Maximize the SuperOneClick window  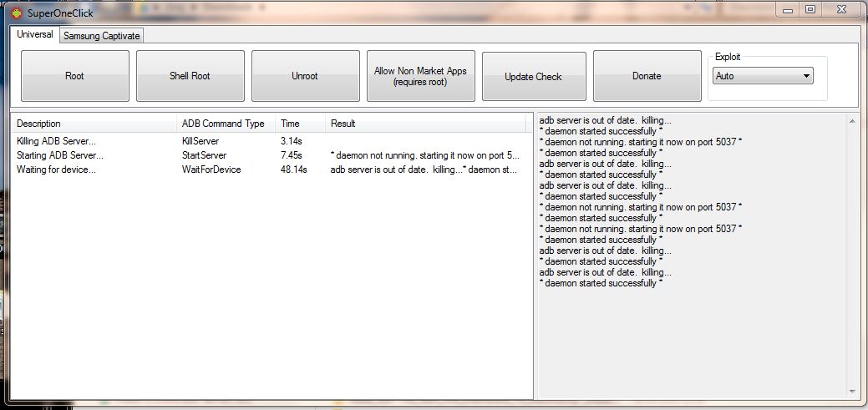810,9
